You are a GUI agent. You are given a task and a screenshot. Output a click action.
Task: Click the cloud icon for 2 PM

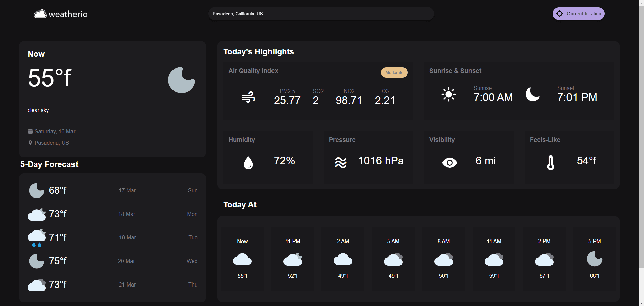click(x=544, y=259)
